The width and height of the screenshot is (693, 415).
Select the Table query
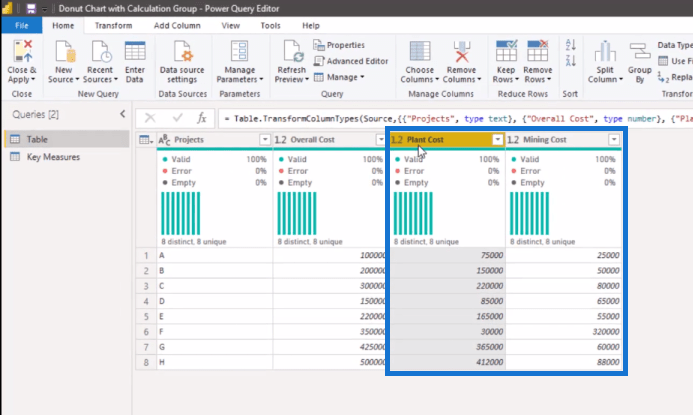tap(67, 139)
